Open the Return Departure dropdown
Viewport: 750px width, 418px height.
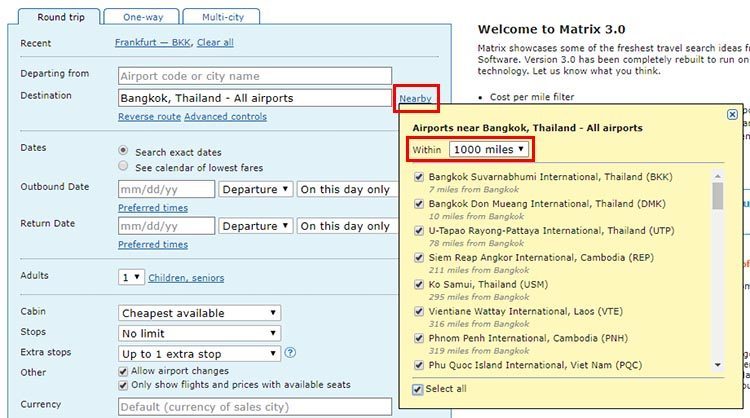255,226
